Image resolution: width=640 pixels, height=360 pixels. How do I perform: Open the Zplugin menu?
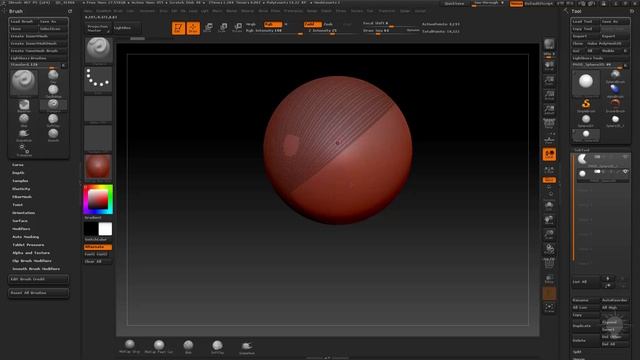coord(404,11)
